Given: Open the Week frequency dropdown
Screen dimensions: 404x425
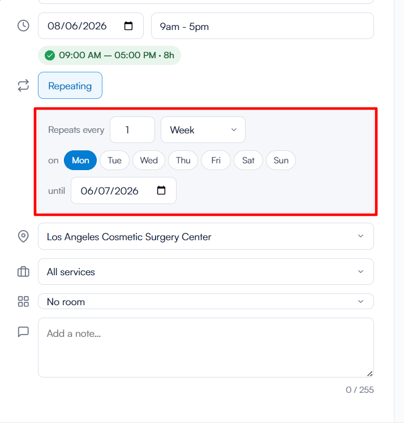Looking at the screenshot, I should point(203,130).
